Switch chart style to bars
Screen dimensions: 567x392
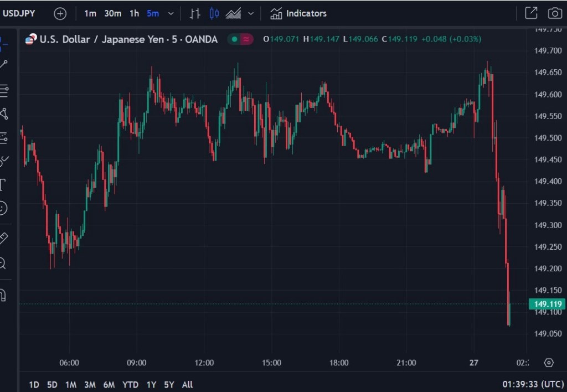(195, 13)
